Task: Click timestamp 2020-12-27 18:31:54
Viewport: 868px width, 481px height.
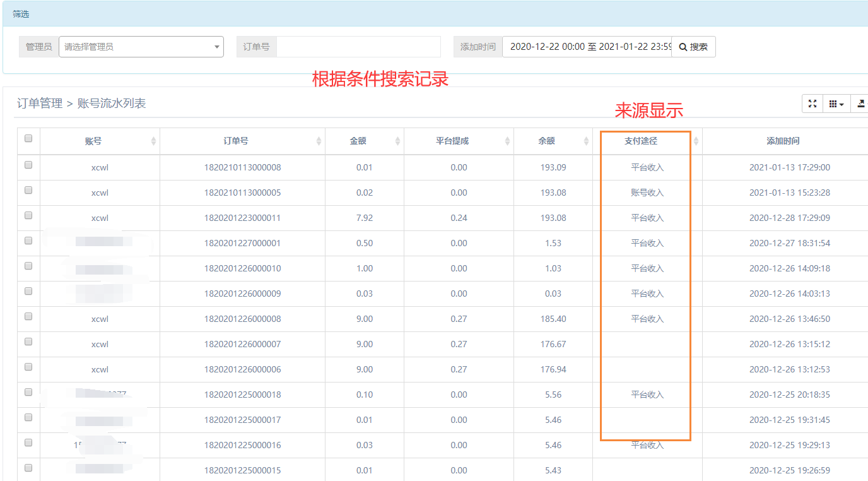Action: (x=790, y=243)
